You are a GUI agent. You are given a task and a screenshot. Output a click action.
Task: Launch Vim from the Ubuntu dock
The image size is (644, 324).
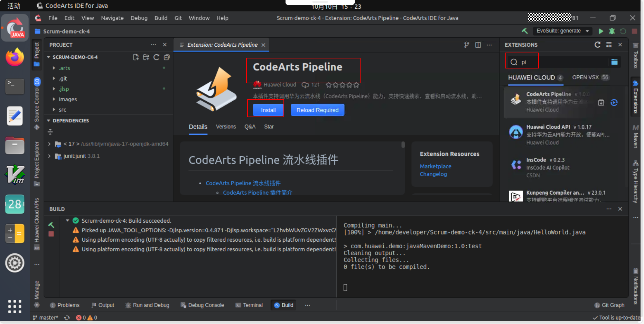click(x=15, y=175)
